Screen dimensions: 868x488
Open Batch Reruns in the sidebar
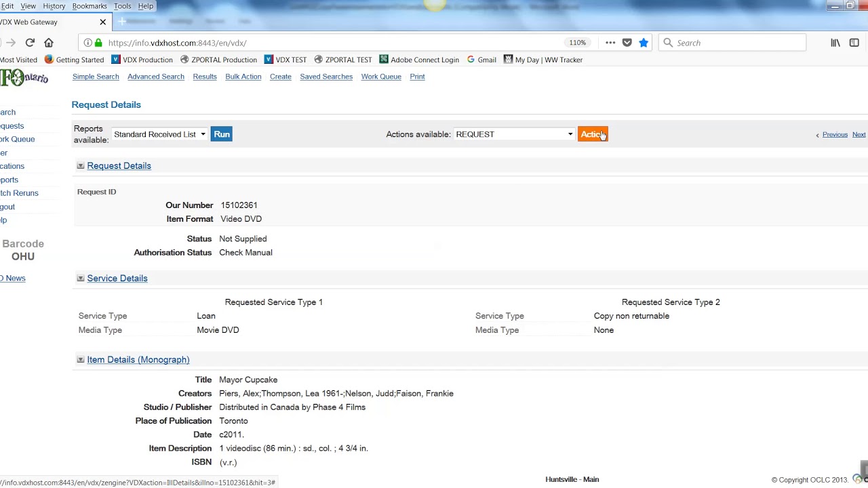(19, 193)
